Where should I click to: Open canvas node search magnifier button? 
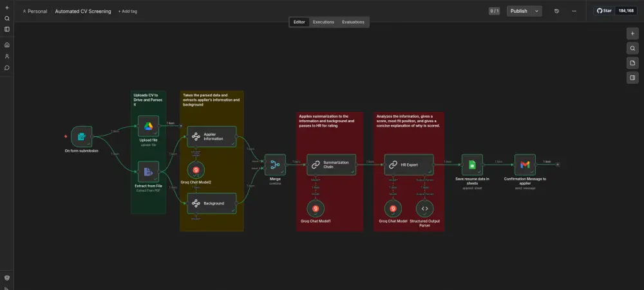pyautogui.click(x=632, y=48)
